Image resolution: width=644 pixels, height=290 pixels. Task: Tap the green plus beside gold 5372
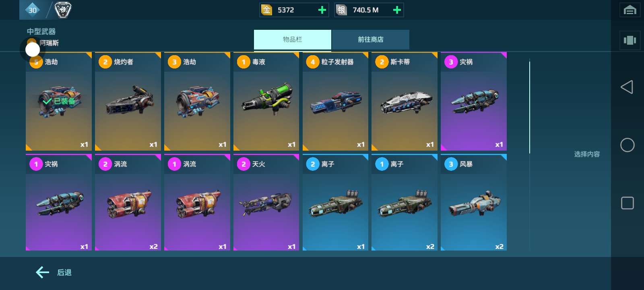tap(322, 10)
